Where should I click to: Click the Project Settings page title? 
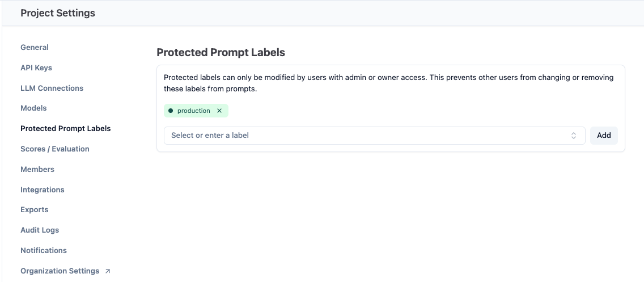58,13
